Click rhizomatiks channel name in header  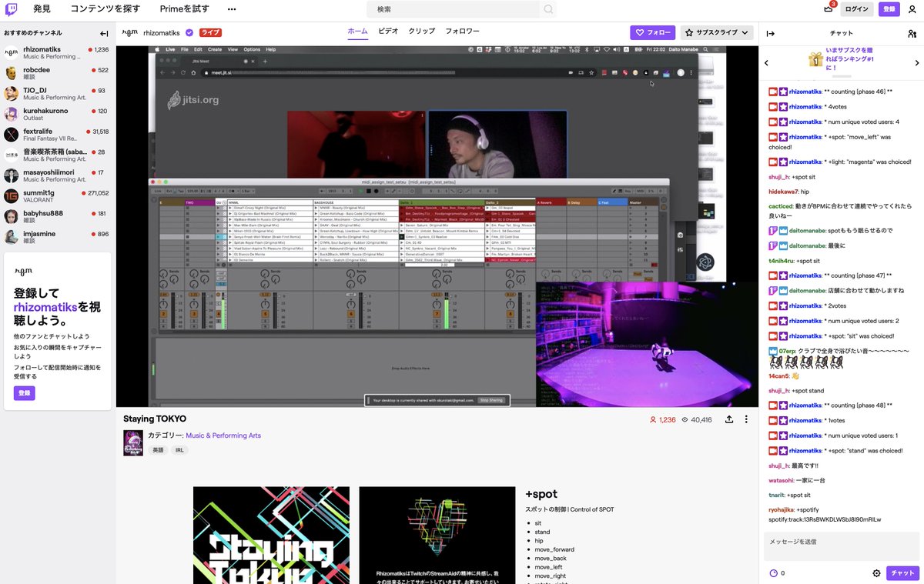[162, 33]
